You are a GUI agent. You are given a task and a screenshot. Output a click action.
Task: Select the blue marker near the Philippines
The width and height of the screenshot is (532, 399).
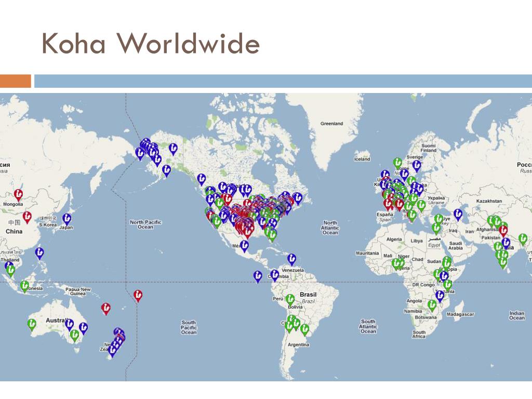[x=39, y=253]
